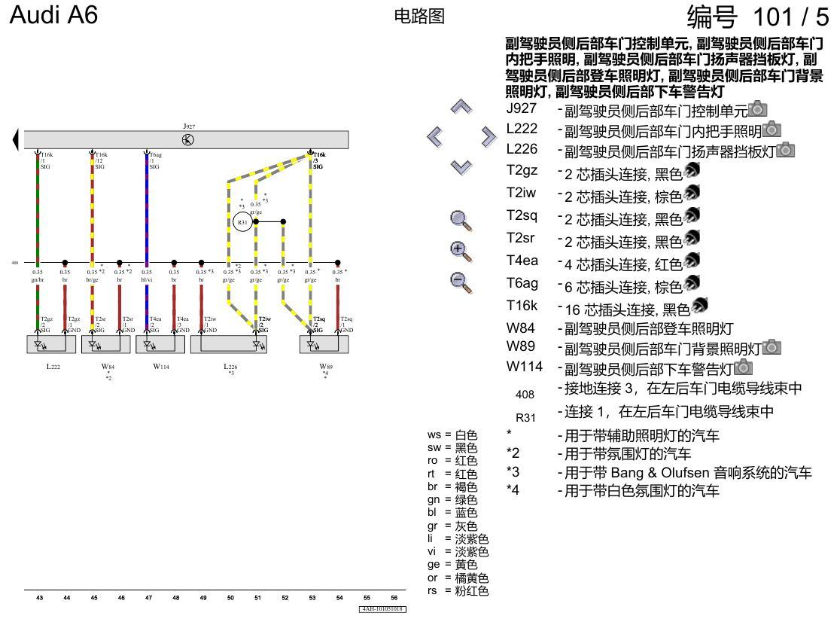The width and height of the screenshot is (840, 625).
Task: Click current path number 43
Action: click(39, 598)
